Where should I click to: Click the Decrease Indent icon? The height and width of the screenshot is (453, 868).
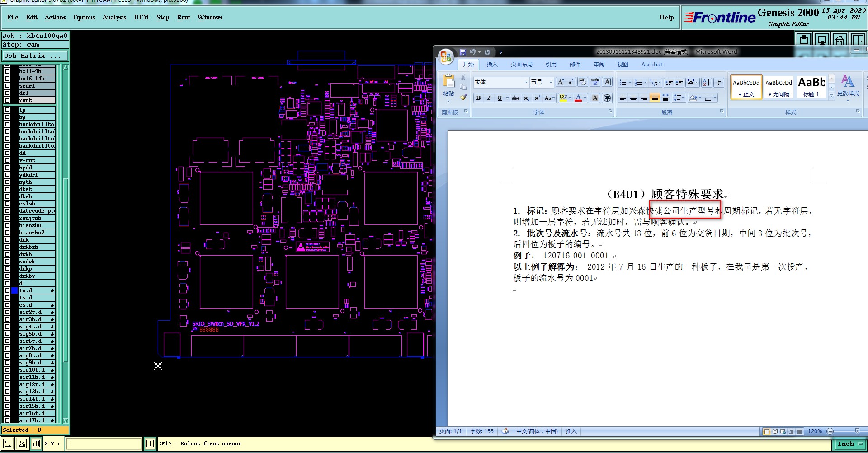[x=670, y=82]
